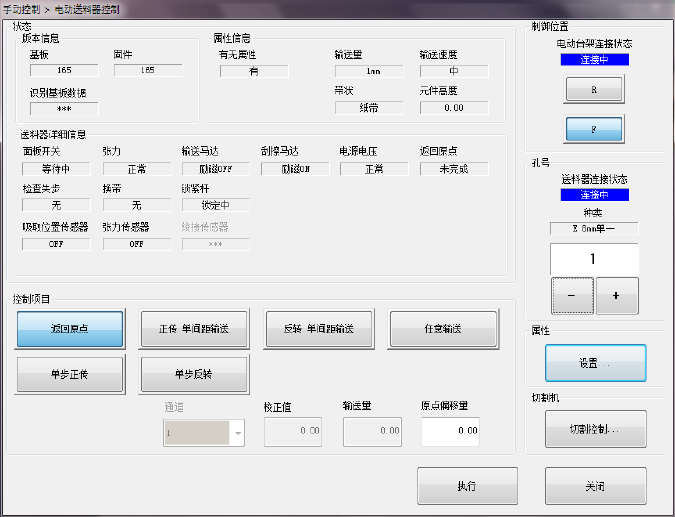Run the 执行 button

click(x=467, y=486)
